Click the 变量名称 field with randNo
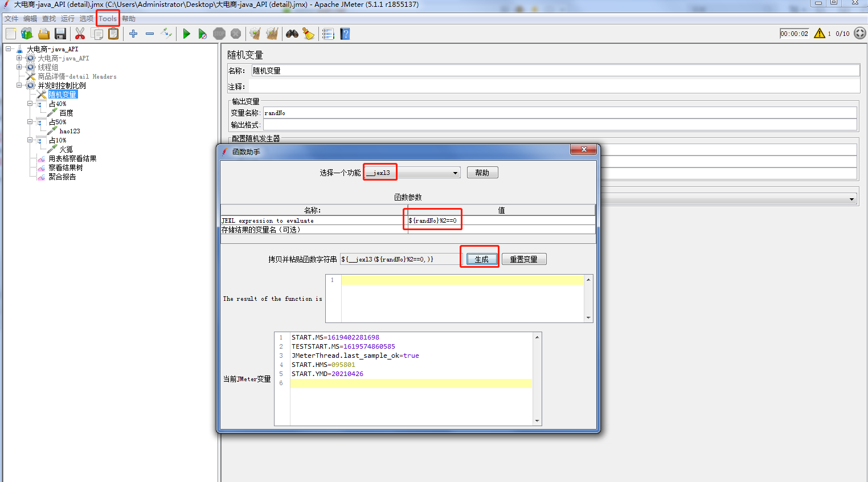 coord(560,113)
